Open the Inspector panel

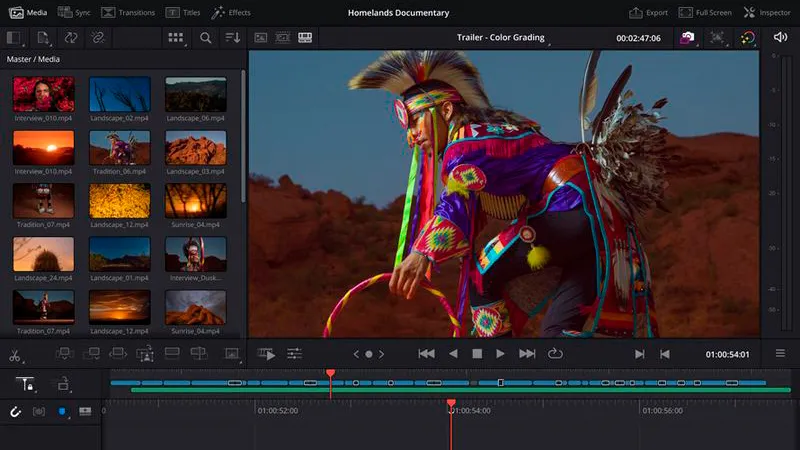coord(767,12)
